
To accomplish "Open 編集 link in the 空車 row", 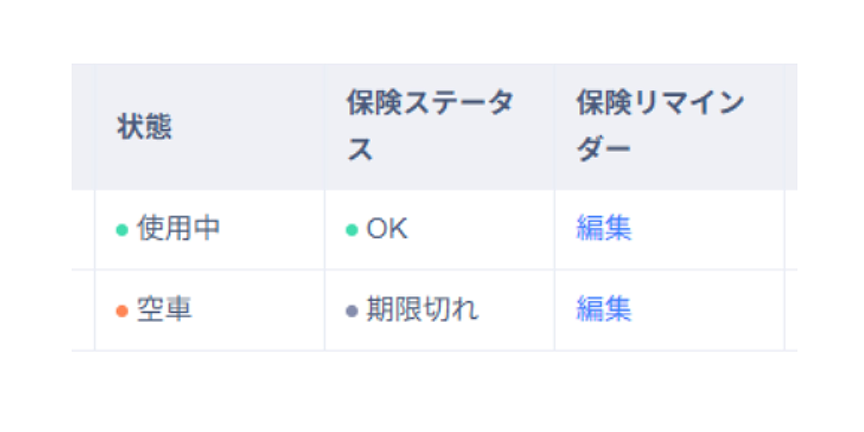I will pyautogui.click(x=604, y=310).
